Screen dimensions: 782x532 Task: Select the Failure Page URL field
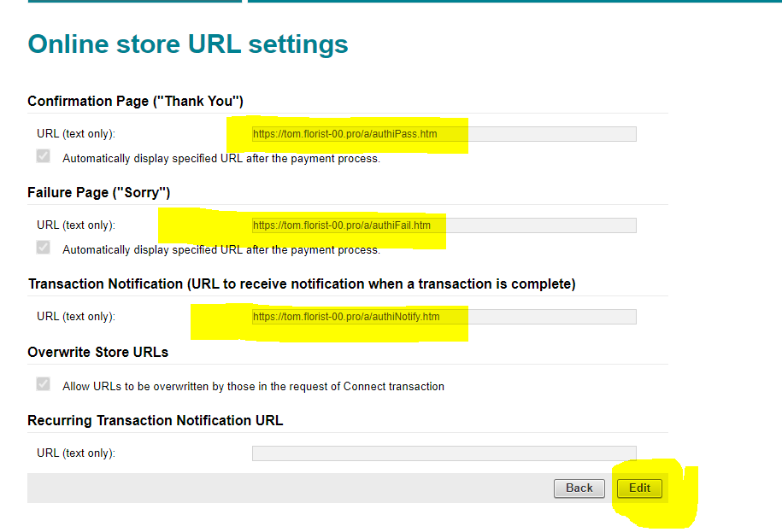tap(444, 225)
